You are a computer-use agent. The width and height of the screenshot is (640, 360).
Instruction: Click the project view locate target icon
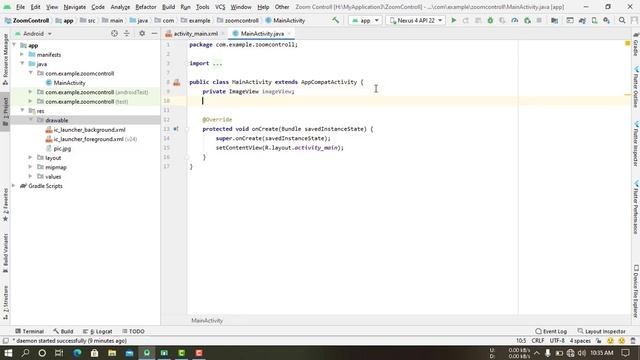pyautogui.click(x=114, y=33)
